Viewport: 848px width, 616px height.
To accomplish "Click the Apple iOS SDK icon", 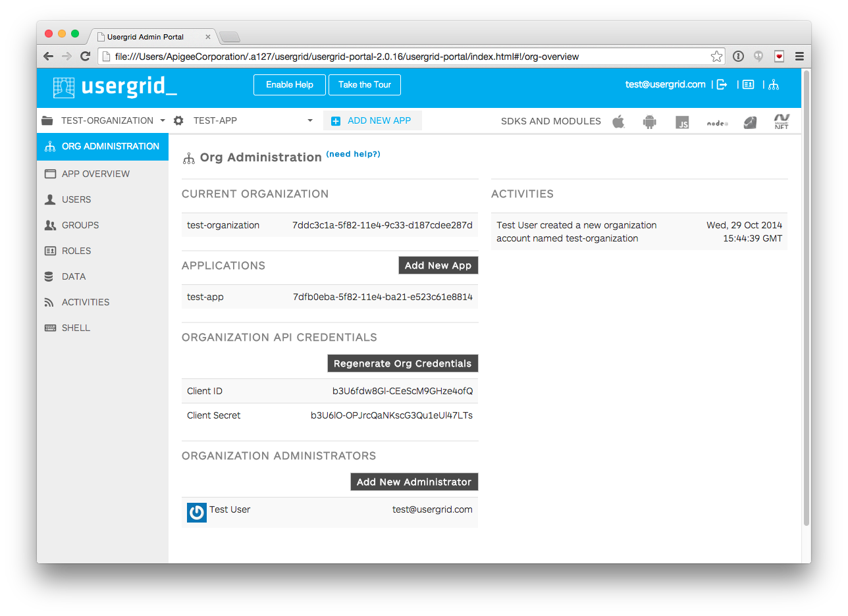I will pos(618,122).
